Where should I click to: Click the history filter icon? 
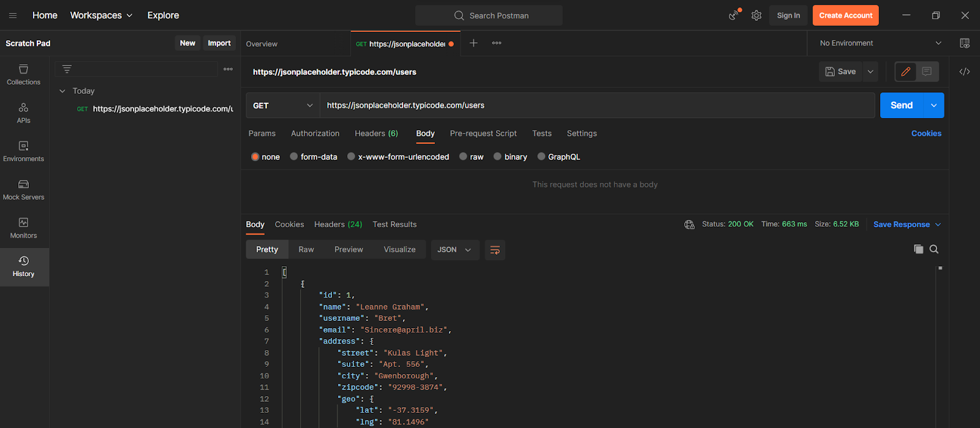click(x=67, y=69)
